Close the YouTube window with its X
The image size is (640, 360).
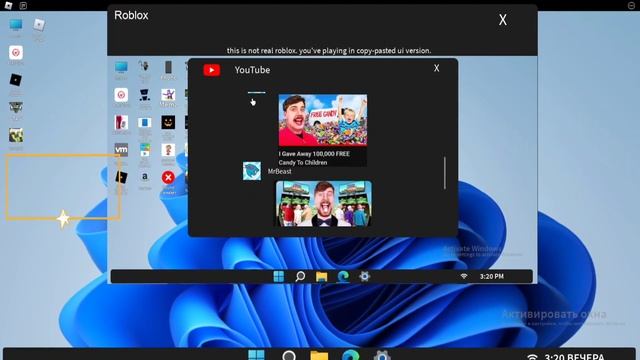click(436, 68)
